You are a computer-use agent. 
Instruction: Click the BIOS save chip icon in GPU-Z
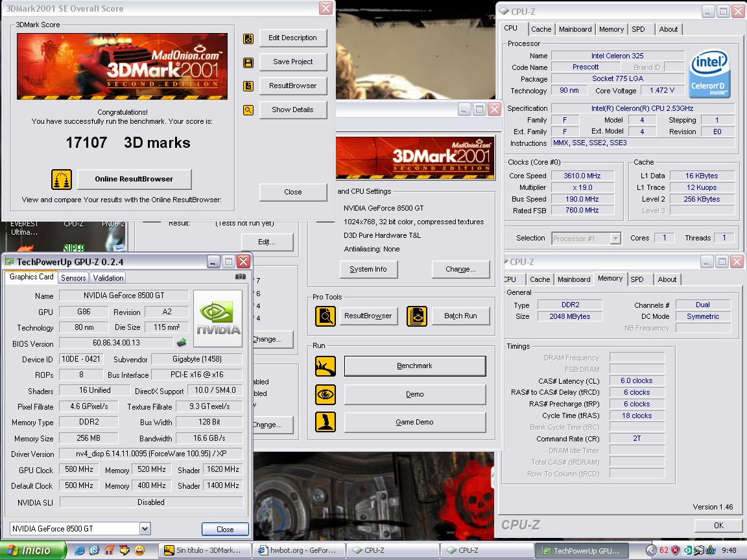point(182,342)
